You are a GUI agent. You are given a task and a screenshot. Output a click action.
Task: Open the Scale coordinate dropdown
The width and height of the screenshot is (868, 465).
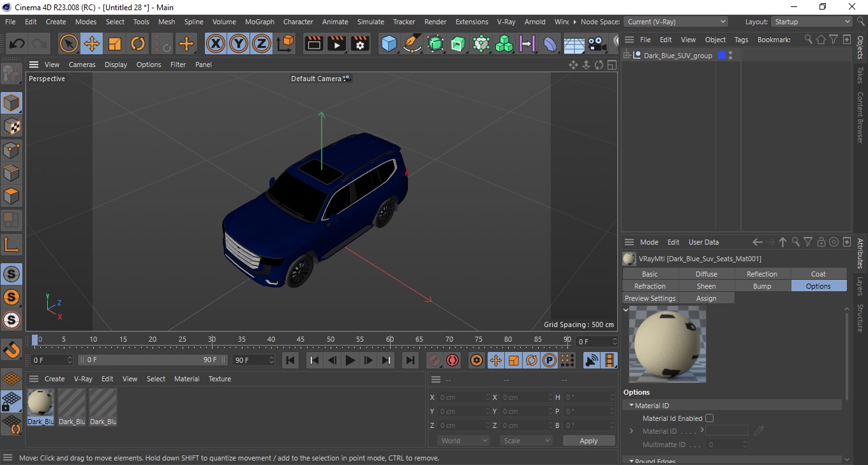(527, 441)
